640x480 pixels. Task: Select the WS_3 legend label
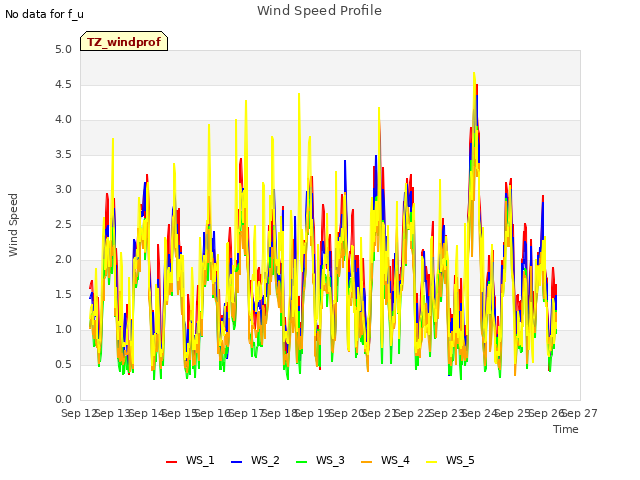point(330,460)
